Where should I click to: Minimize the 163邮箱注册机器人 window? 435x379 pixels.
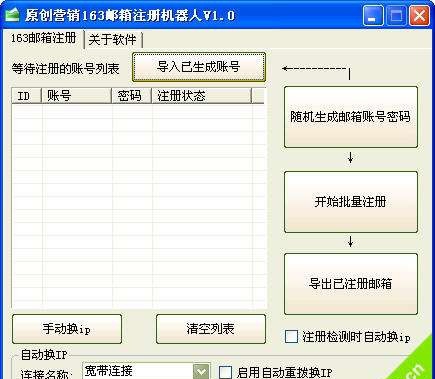[x=373, y=15]
